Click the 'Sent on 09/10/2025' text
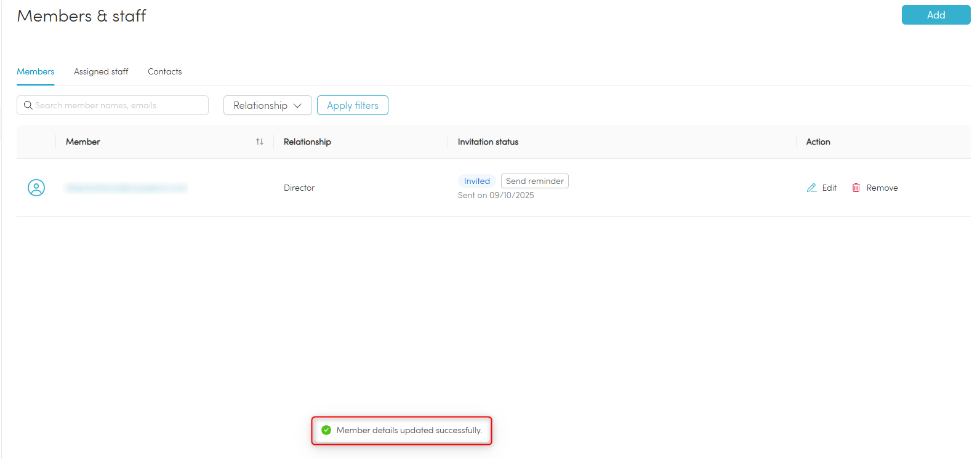Viewport: 980px width, 459px height. (x=496, y=195)
